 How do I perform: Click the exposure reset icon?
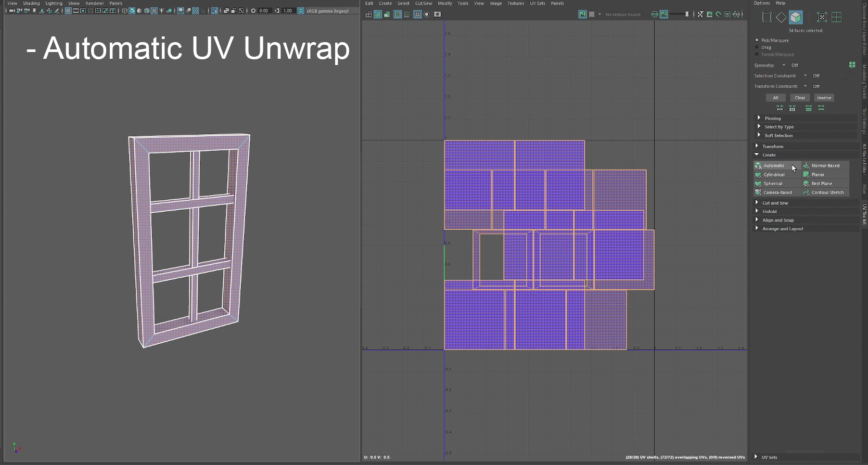(x=253, y=10)
